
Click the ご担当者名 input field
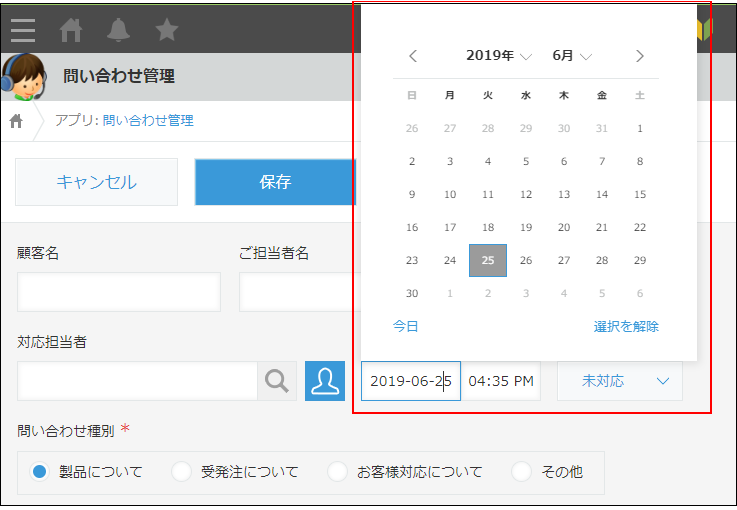(300, 292)
